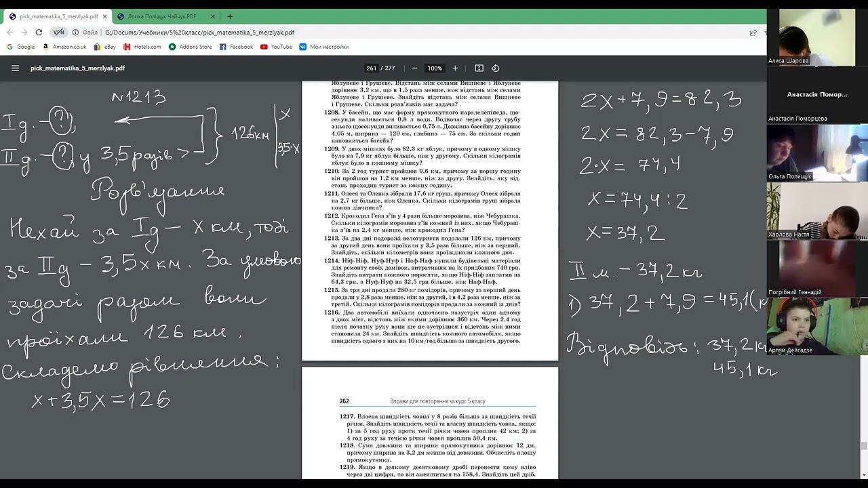
Task: Select Погрібний Геннадій participant video
Action: pos(817,268)
